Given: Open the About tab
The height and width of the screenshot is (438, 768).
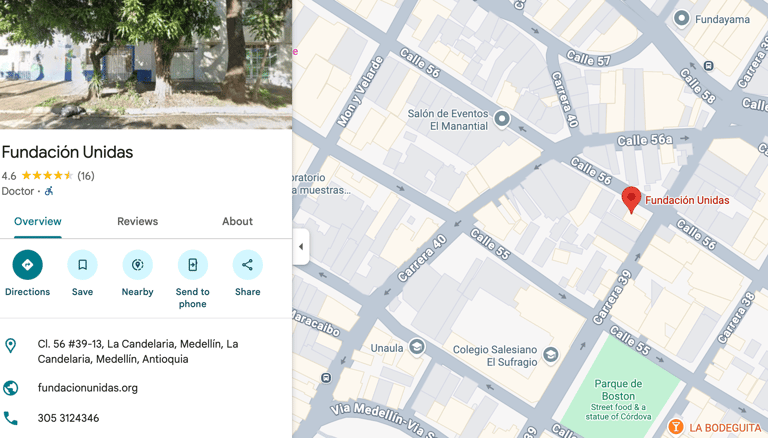Looking at the screenshot, I should (238, 221).
